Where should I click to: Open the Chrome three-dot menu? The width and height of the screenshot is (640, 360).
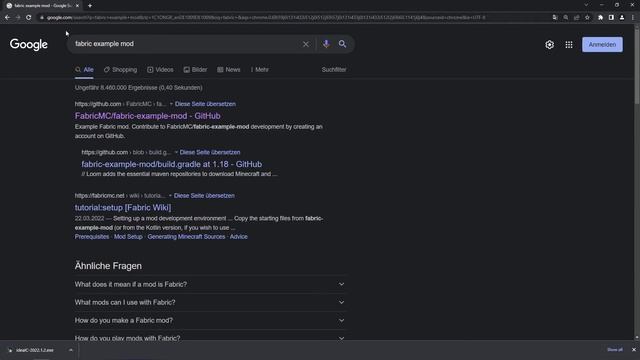click(633, 18)
